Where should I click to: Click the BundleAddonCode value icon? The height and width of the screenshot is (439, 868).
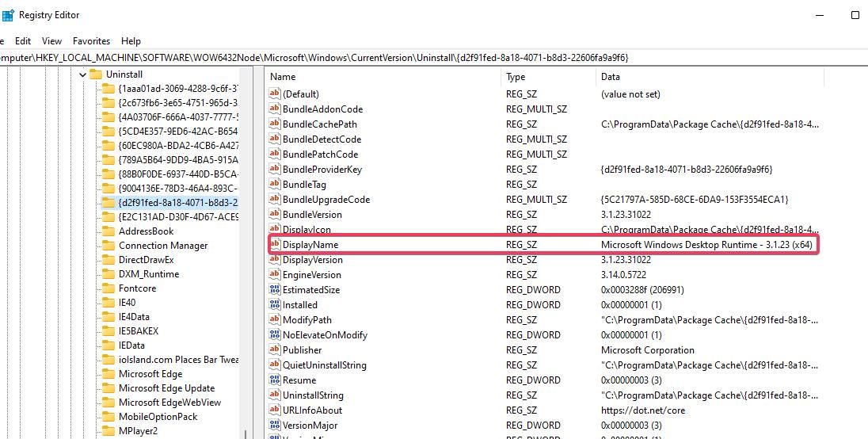tap(275, 109)
